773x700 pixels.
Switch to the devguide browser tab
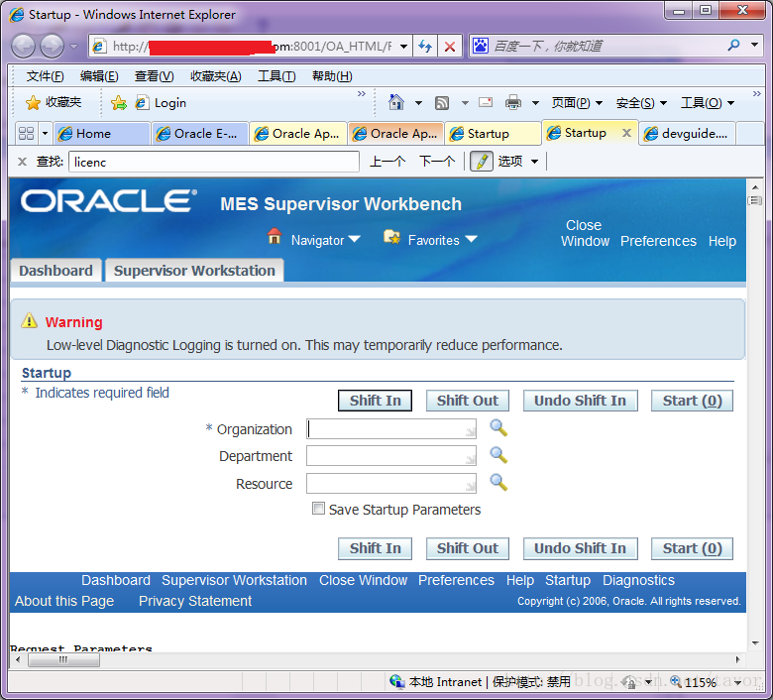(687, 134)
